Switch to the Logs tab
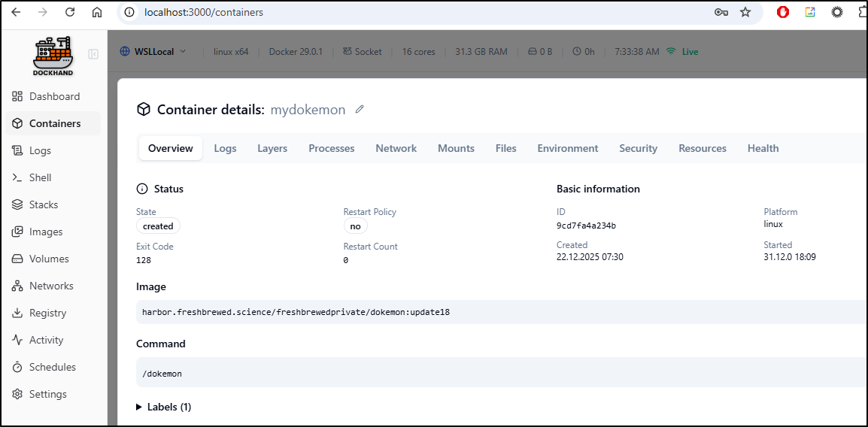Viewport: 868px width, 427px height. pyautogui.click(x=225, y=148)
